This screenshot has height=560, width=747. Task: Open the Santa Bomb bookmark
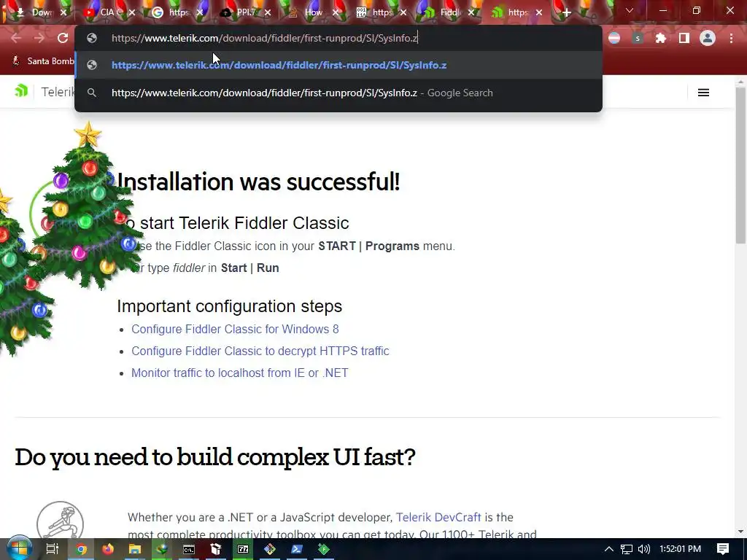[x=43, y=61]
